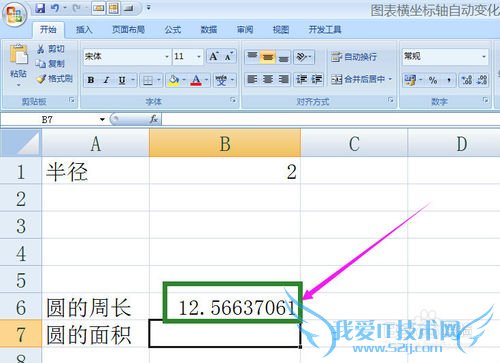The image size is (500, 363).
Task: Select column C header
Action: [354, 143]
